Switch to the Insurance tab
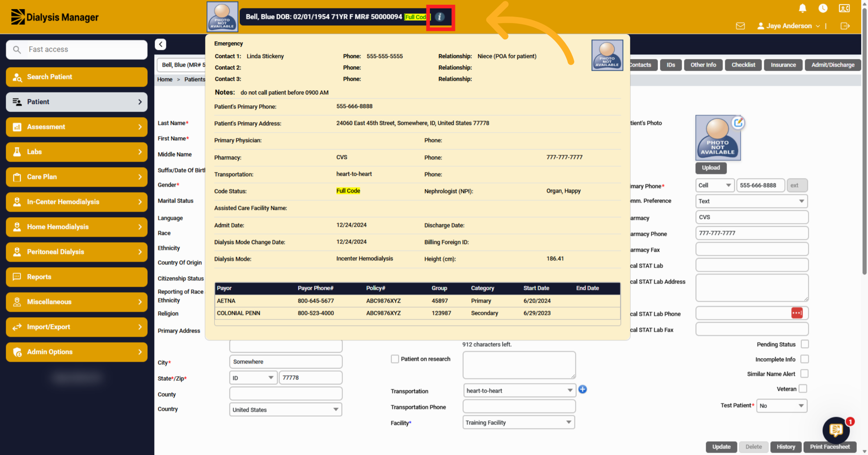 [x=783, y=65]
